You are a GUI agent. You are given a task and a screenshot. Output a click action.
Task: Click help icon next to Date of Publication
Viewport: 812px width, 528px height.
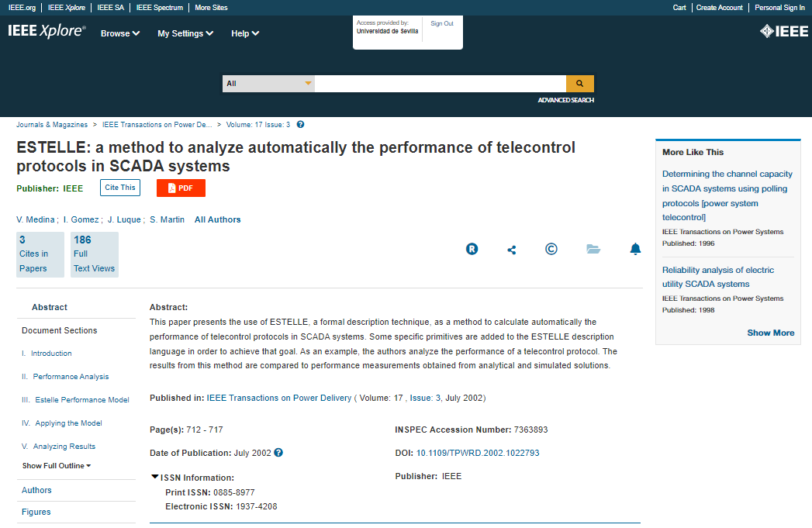tap(278, 453)
